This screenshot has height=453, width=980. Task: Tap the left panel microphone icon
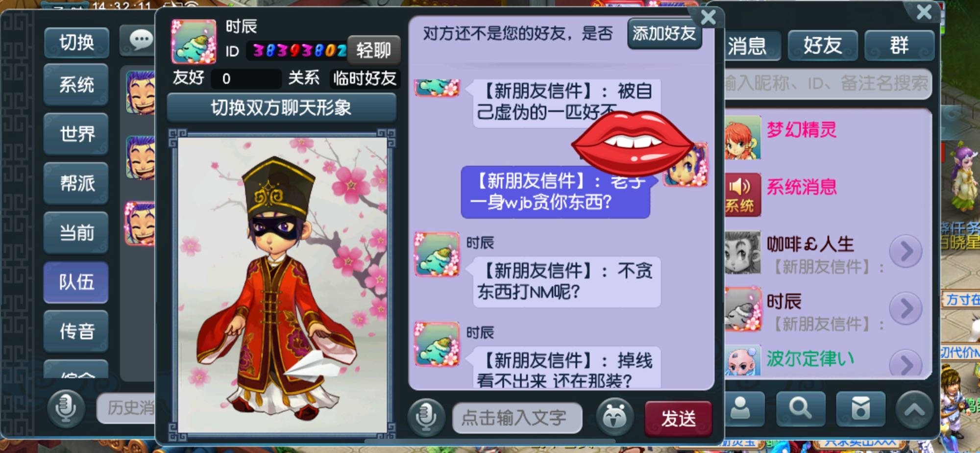(66, 408)
